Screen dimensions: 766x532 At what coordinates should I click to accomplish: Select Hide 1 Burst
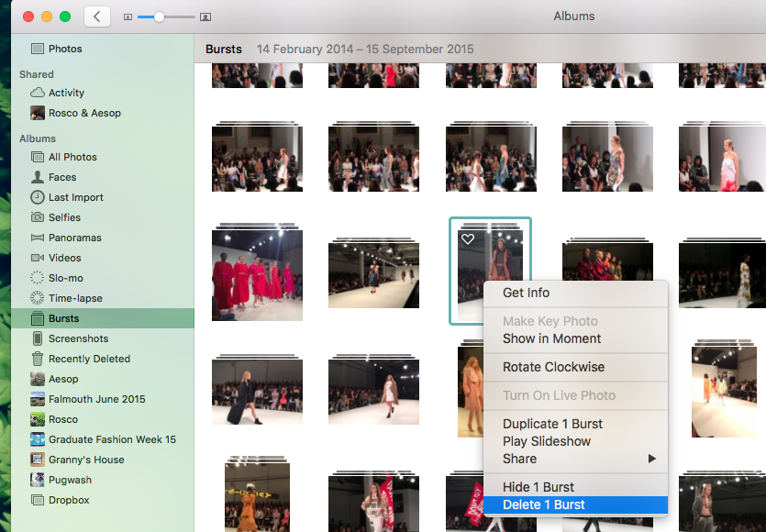pyautogui.click(x=575, y=487)
